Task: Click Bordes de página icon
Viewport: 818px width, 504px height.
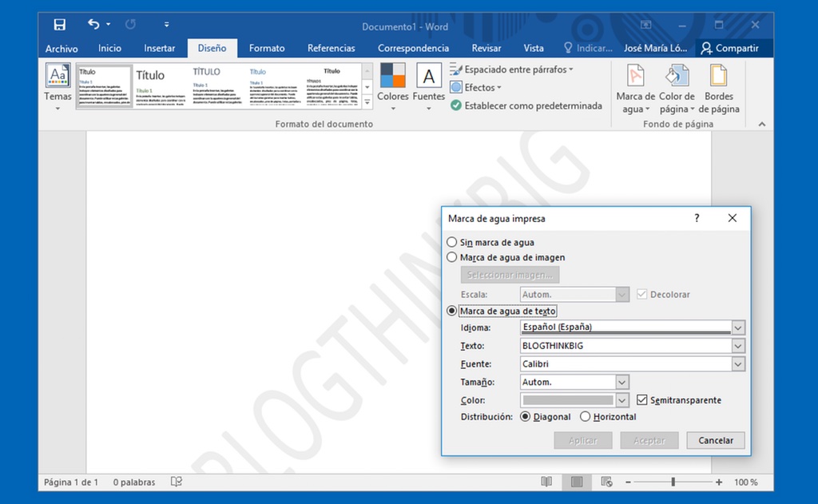Action: pyautogui.click(x=718, y=77)
